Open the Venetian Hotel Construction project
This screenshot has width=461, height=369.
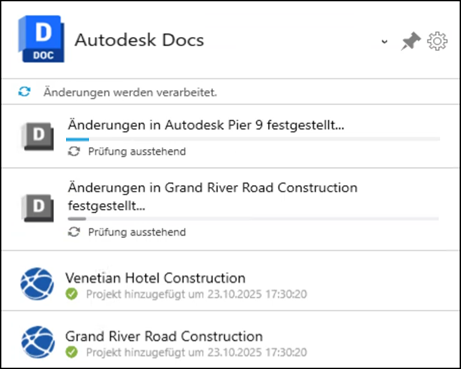pyautogui.click(x=155, y=278)
